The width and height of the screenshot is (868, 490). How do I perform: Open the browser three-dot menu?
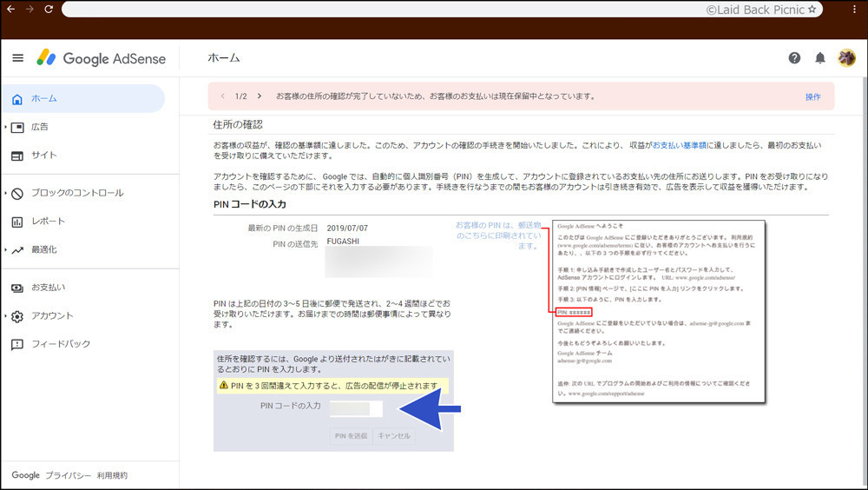coord(855,9)
